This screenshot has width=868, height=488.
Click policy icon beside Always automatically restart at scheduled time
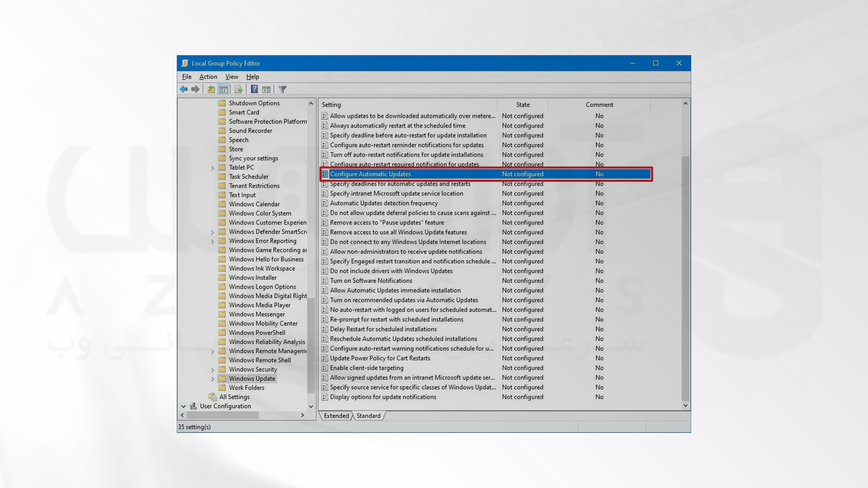tap(325, 126)
